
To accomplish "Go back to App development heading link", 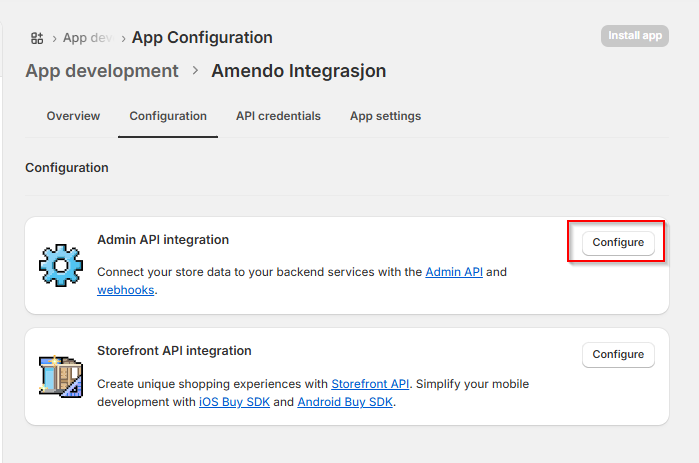I will (x=102, y=71).
